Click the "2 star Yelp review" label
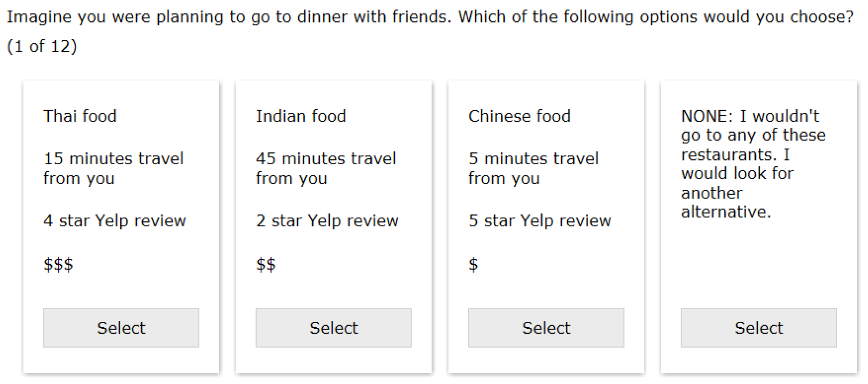Screen dimensions: 868x384 click(327, 220)
